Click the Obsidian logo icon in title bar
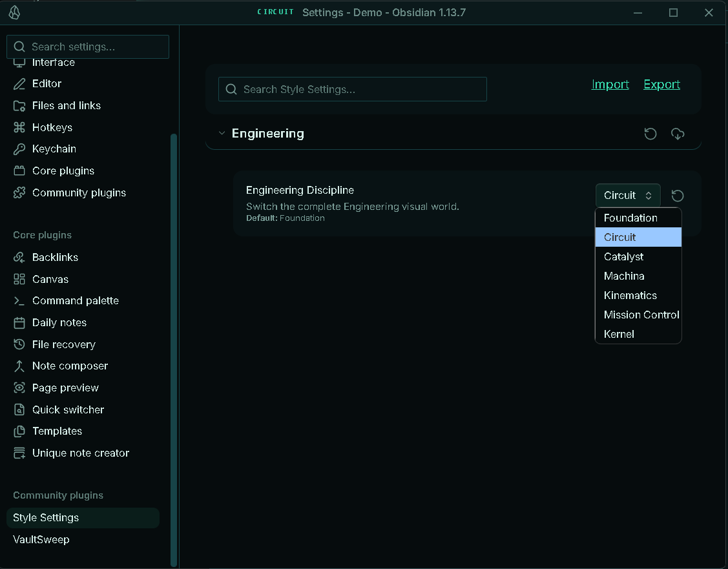Viewport: 728px width, 569px height. pos(14,12)
